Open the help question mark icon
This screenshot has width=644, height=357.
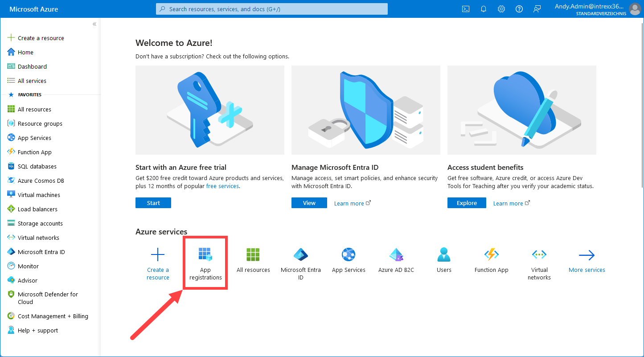click(519, 9)
